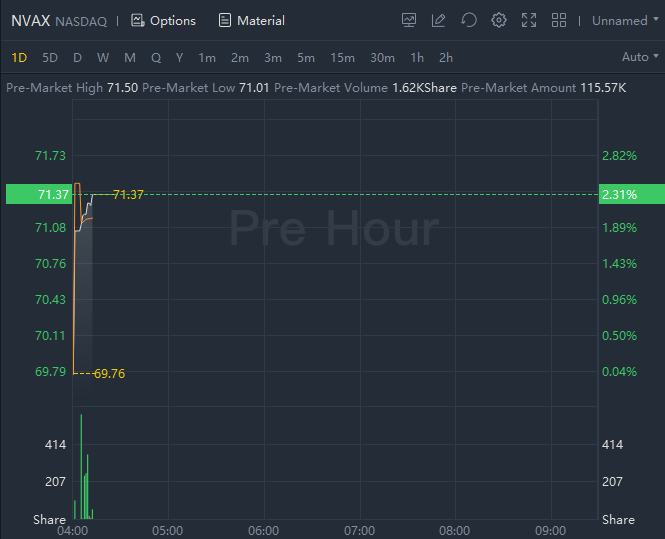Switch to weekly W chart
665x539 pixels.
pyautogui.click(x=103, y=58)
